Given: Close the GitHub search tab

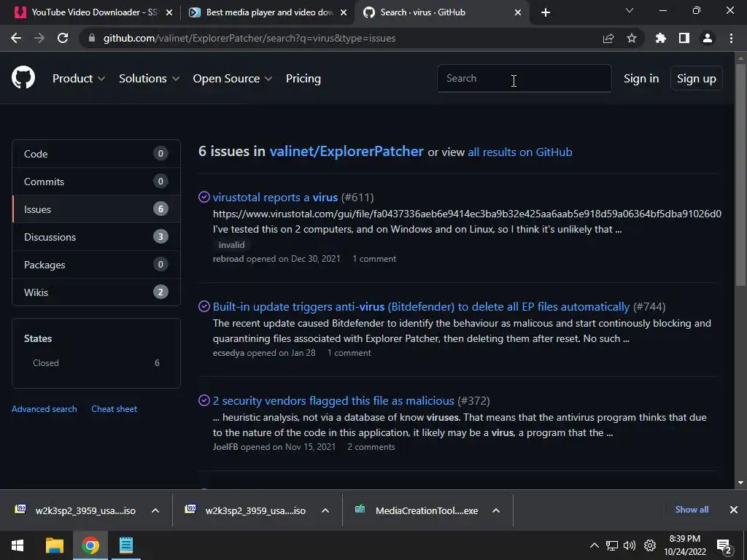Looking at the screenshot, I should [x=518, y=12].
